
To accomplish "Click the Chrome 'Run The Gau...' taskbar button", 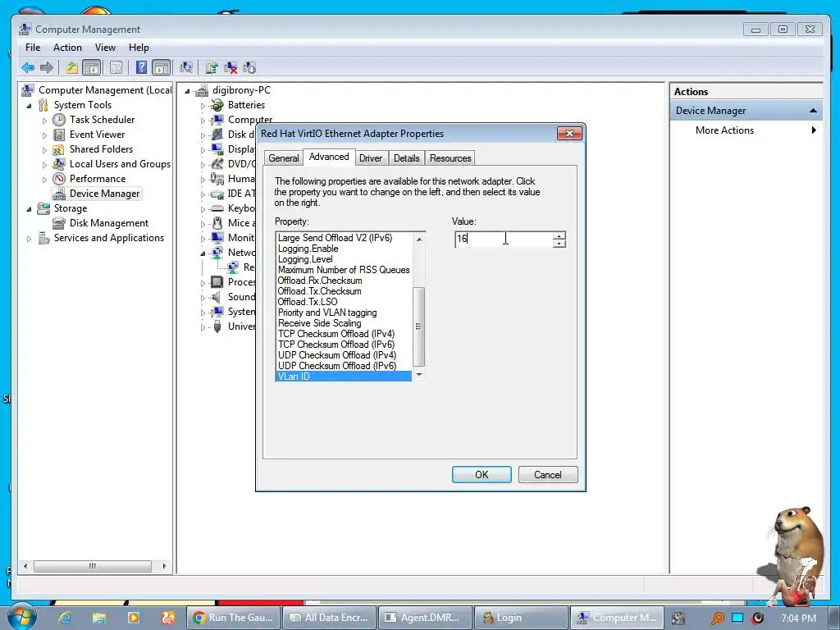I will (x=234, y=618).
